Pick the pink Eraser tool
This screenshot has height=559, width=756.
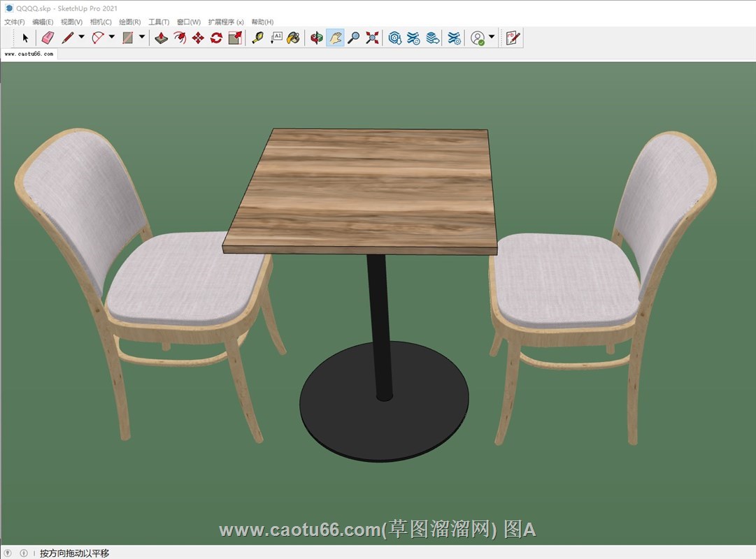point(47,38)
